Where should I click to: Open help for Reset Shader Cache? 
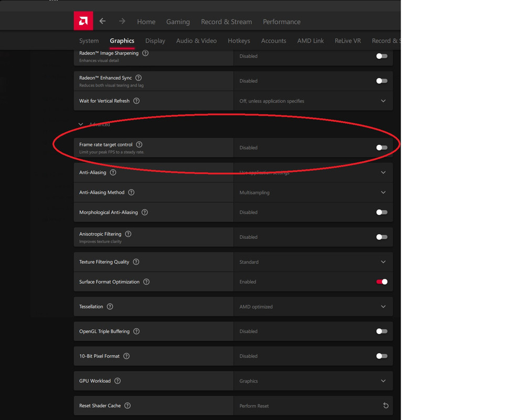128,405
